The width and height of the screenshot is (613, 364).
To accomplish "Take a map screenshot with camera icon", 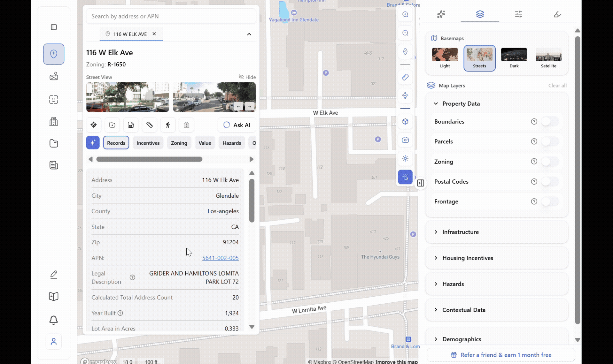I will 405,140.
